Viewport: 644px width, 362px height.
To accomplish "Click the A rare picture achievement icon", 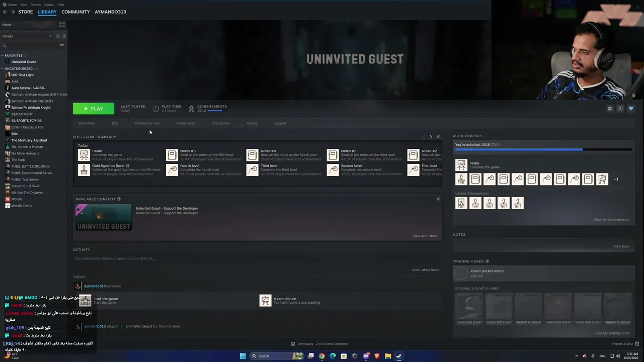I will (x=265, y=301).
